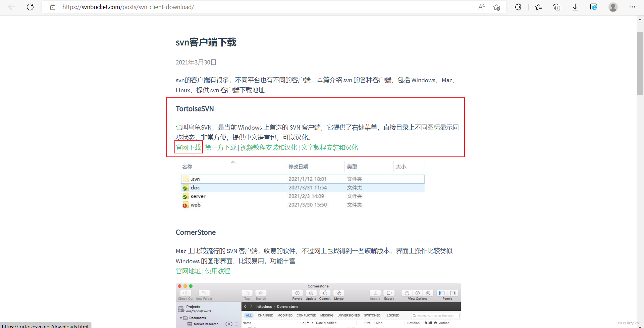
Task: Open the 第三方下载 link
Action: pos(221,147)
